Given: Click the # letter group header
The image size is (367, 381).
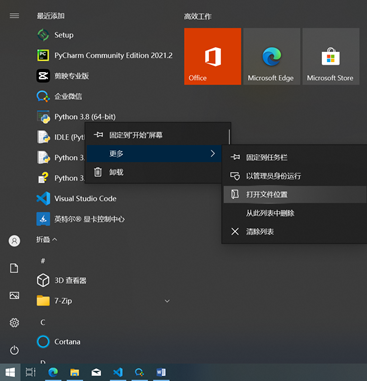Looking at the screenshot, I should pyautogui.click(x=43, y=261).
